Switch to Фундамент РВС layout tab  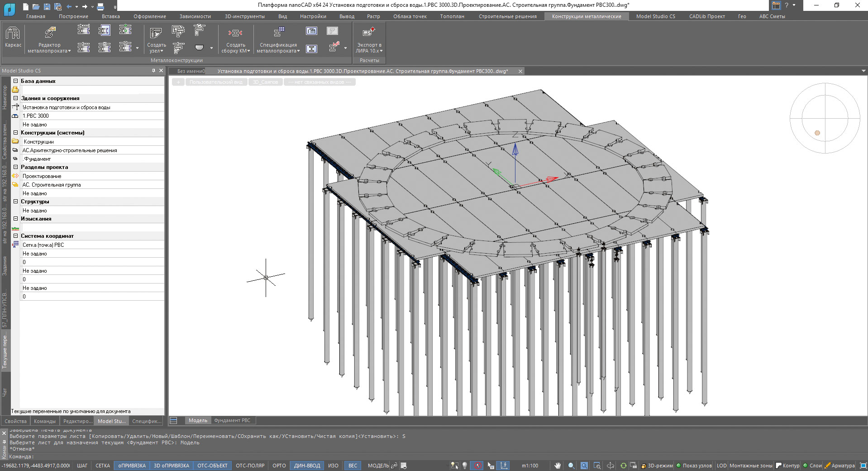point(232,421)
